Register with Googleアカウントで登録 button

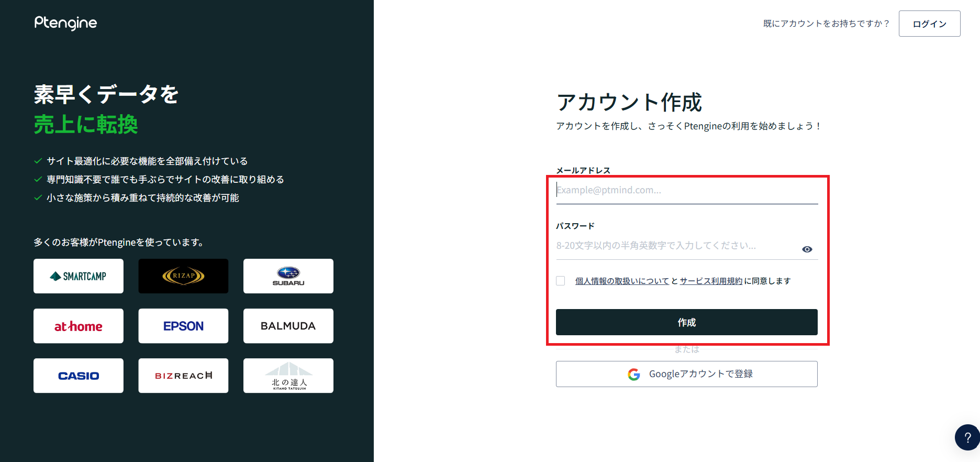click(686, 374)
